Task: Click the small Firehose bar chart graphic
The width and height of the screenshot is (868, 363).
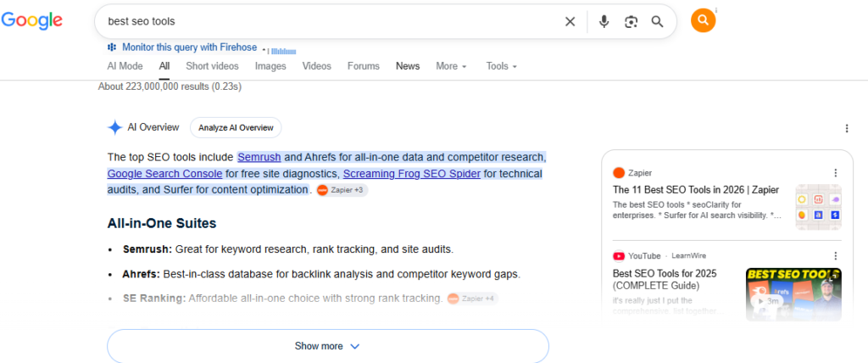Action: coord(283,51)
